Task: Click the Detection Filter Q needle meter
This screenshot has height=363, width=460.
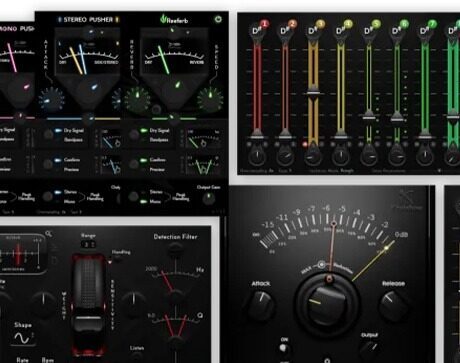Action: [175, 325]
